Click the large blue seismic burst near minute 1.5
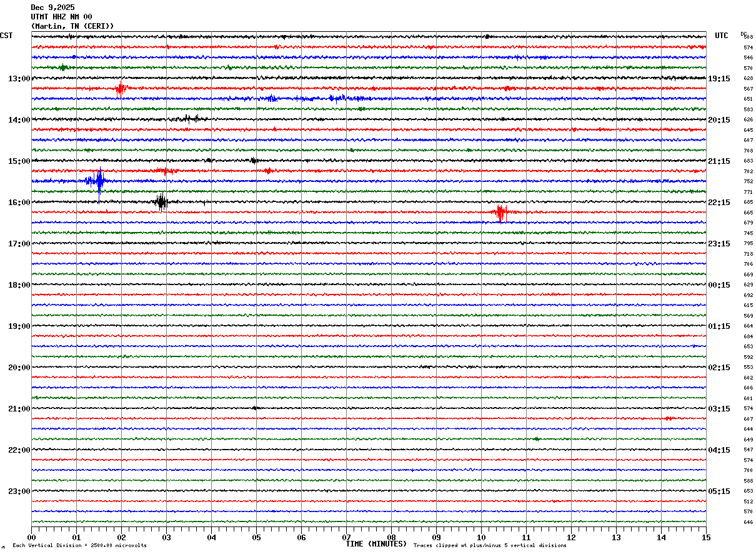Viewport: 756px width, 554px height. coord(97,182)
